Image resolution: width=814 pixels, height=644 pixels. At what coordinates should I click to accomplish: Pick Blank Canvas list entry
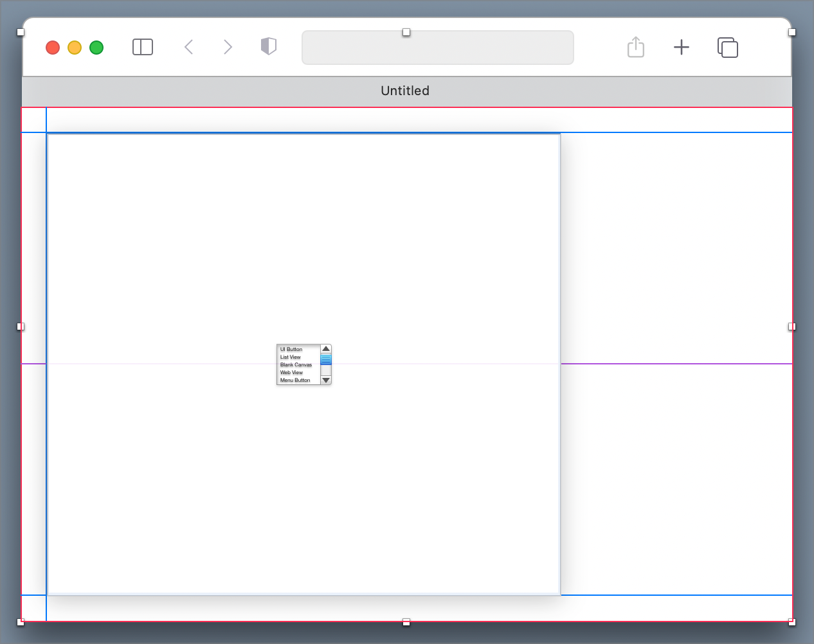point(296,365)
